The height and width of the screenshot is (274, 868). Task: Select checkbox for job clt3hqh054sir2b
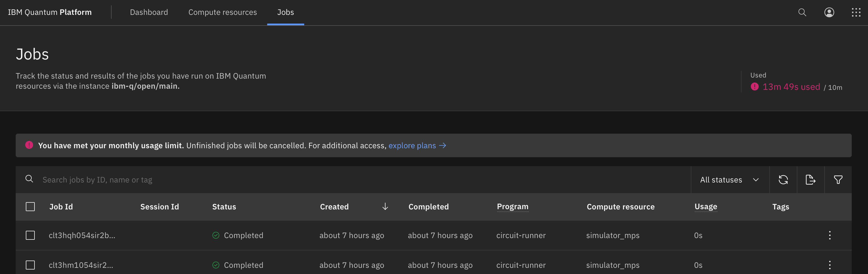(x=30, y=235)
